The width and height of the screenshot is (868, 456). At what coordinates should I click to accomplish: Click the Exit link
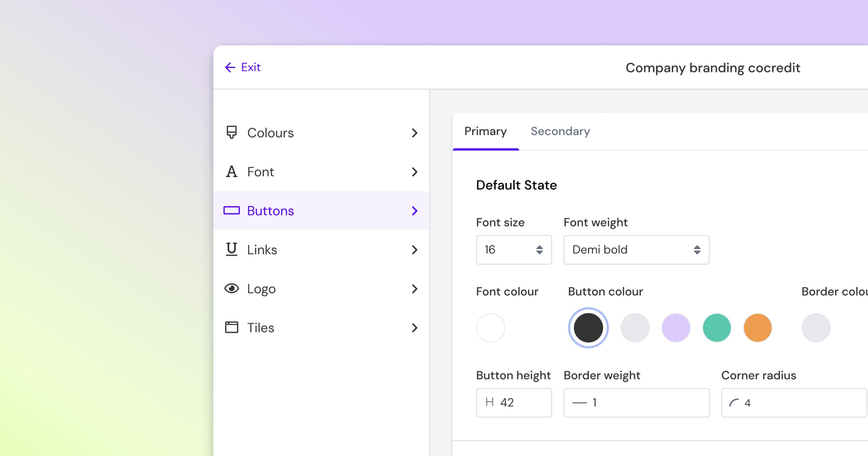click(251, 68)
